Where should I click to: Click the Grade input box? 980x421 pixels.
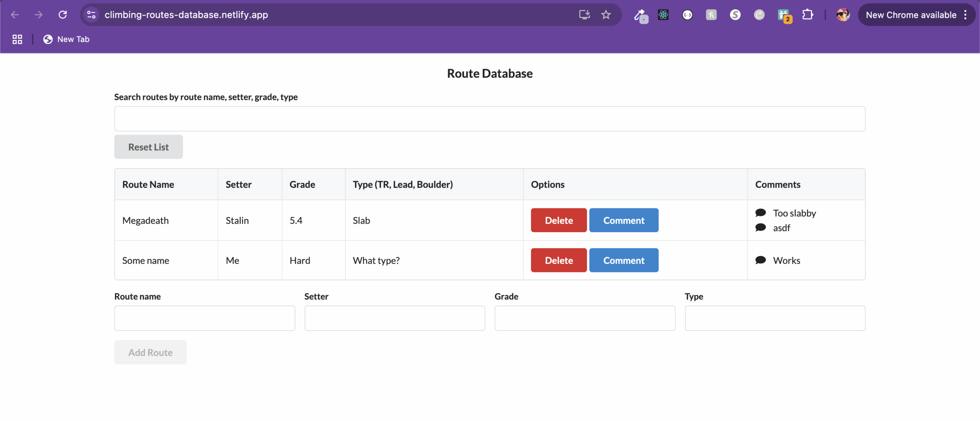point(584,318)
